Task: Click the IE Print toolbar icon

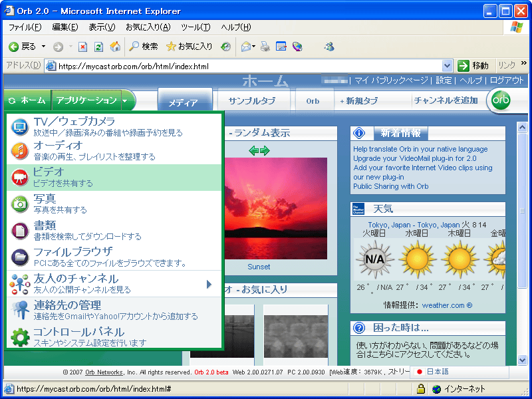Action: tap(265, 47)
